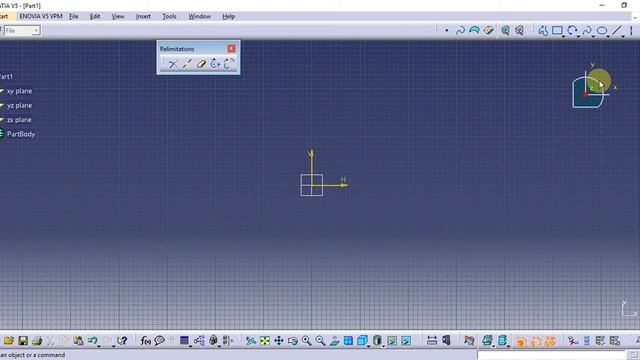Close the Relimitations toolbar

click(231, 49)
